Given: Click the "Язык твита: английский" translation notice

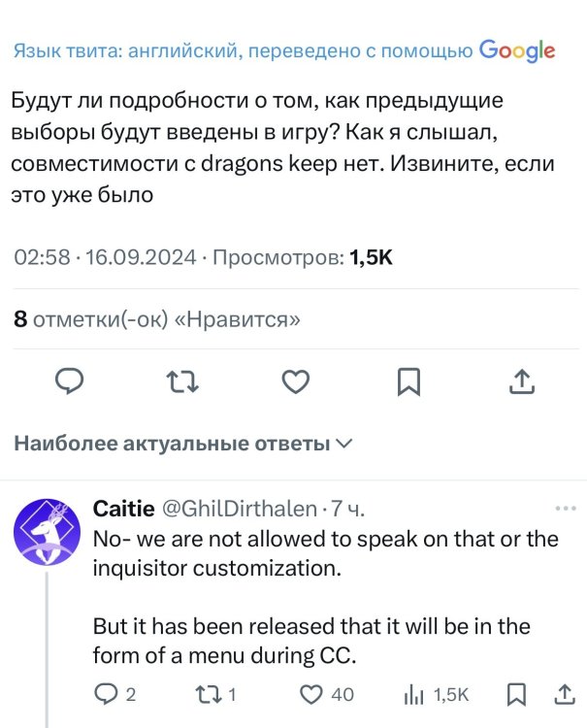Looking at the screenshot, I should click(x=243, y=50).
